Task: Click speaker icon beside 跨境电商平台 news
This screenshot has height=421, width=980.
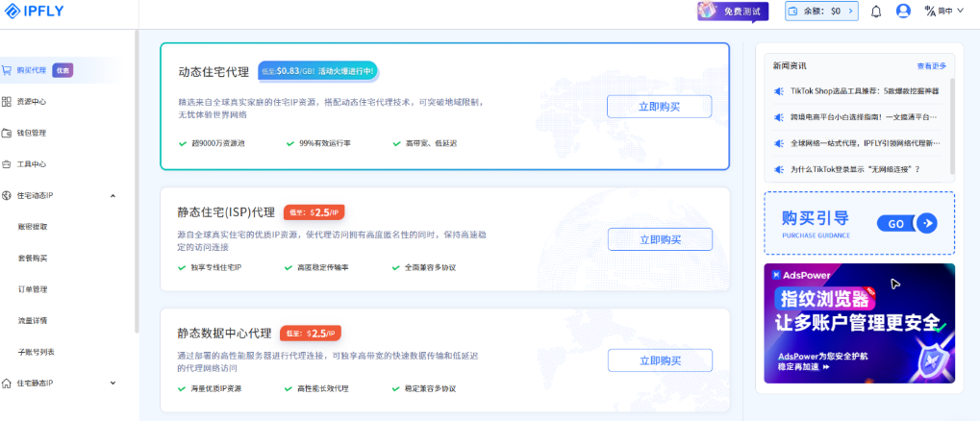Action: 779,117
